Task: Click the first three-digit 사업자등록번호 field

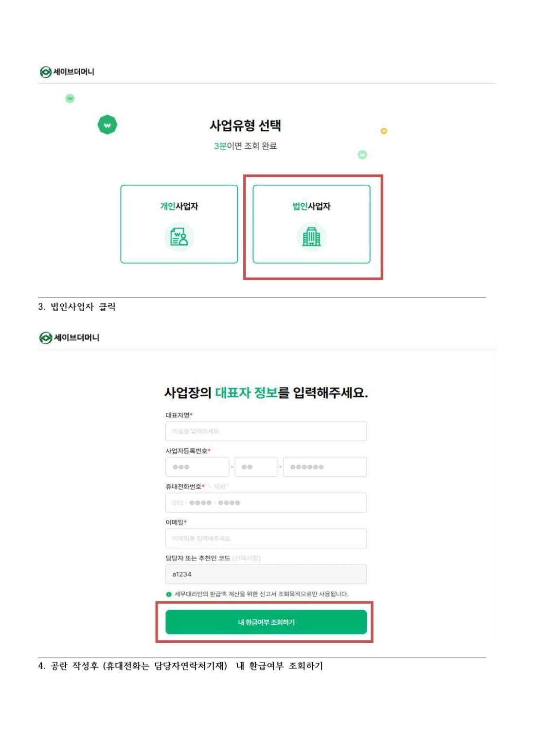Action: point(197,467)
